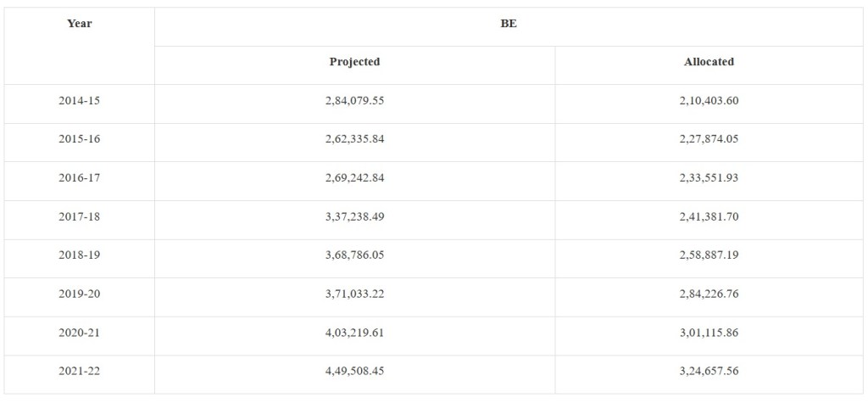This screenshot has height=409, width=868.
Task: Select the 2015-16 row label
Action: click(80, 139)
